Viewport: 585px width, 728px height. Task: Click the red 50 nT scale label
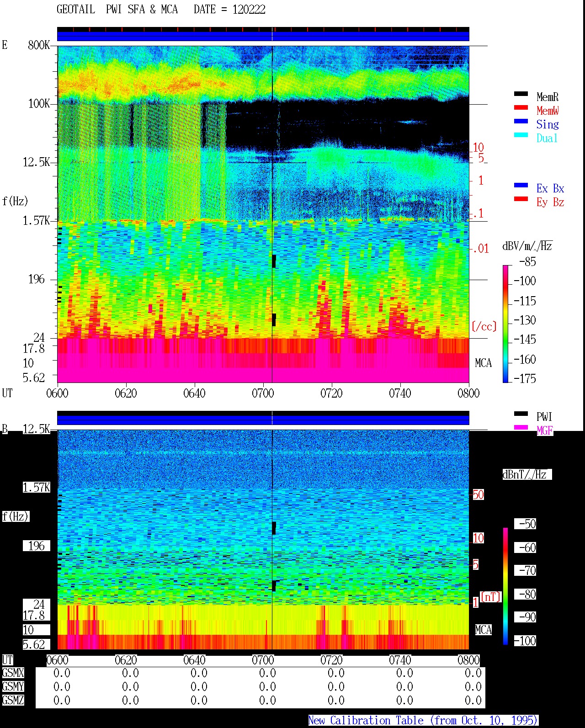(478, 494)
